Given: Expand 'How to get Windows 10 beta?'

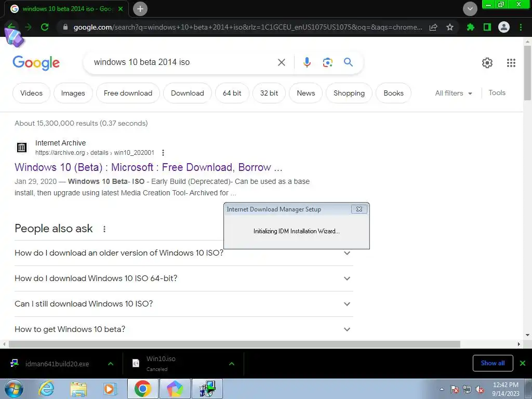Looking at the screenshot, I should (x=183, y=329).
